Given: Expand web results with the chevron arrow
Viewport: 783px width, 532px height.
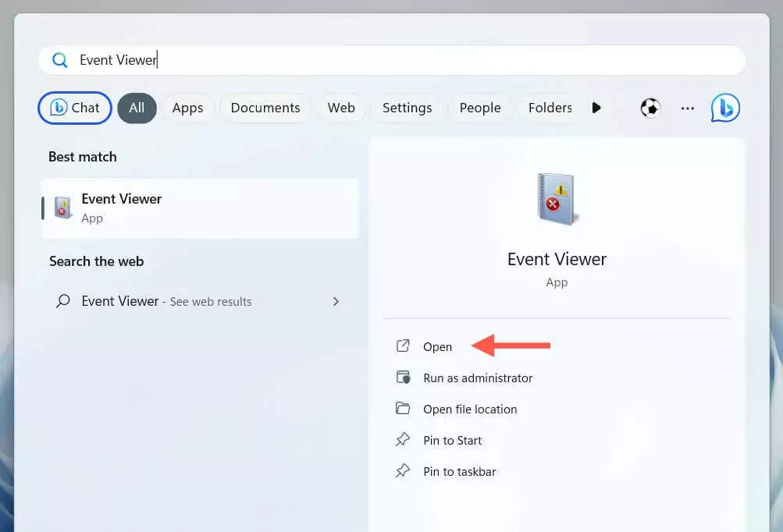Looking at the screenshot, I should point(336,301).
